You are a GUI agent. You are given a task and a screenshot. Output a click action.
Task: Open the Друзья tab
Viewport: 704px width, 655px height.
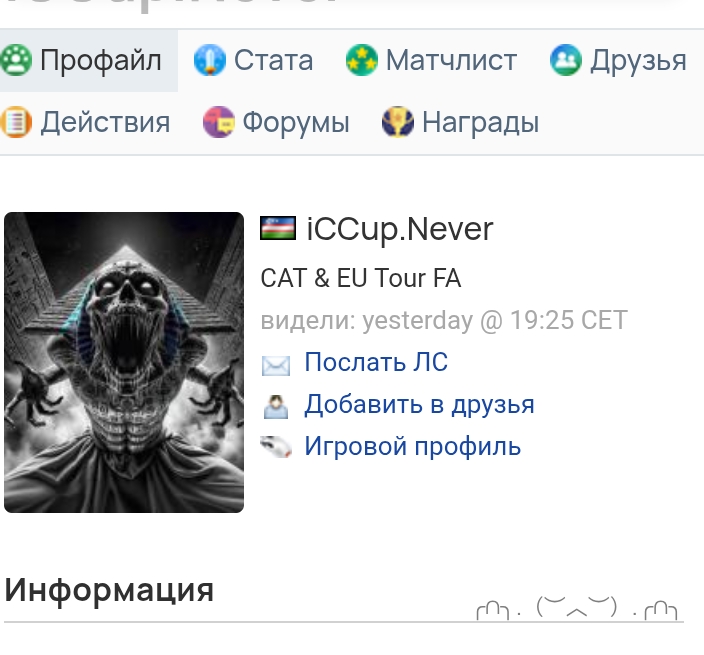coord(618,60)
